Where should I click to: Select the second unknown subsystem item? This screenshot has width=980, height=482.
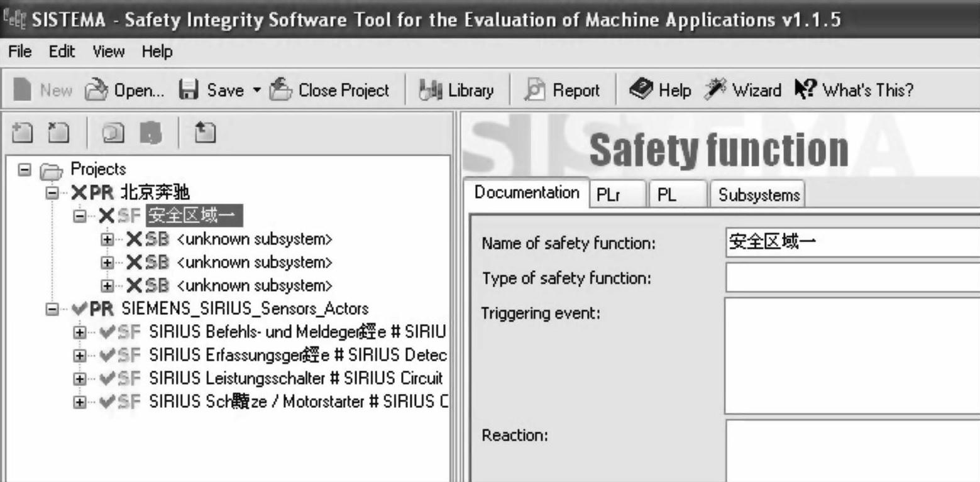tap(255, 262)
